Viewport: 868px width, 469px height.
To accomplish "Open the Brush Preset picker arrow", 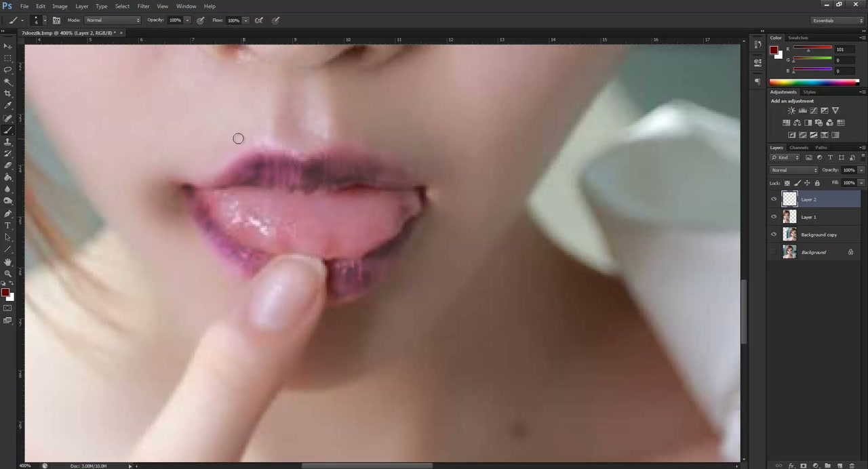I will point(45,20).
